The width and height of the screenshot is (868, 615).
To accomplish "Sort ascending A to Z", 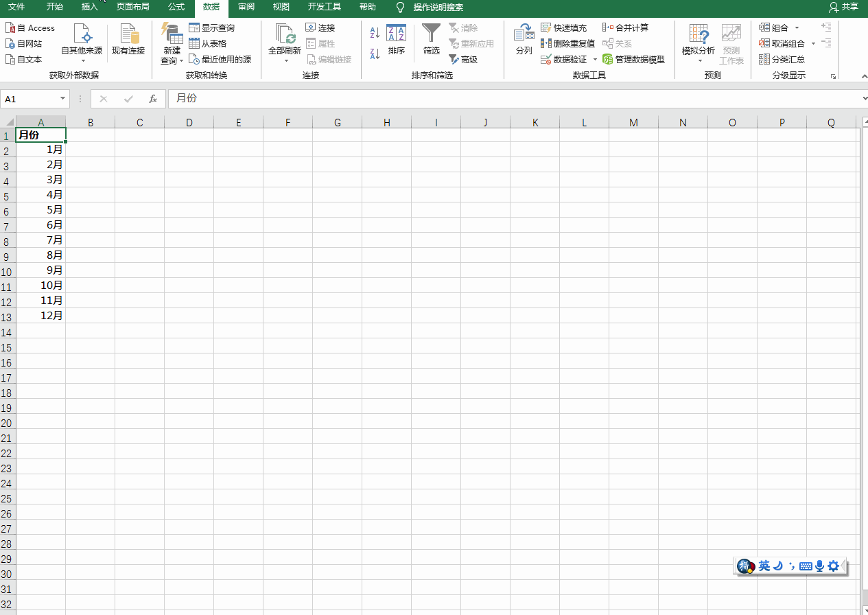I will coord(375,32).
